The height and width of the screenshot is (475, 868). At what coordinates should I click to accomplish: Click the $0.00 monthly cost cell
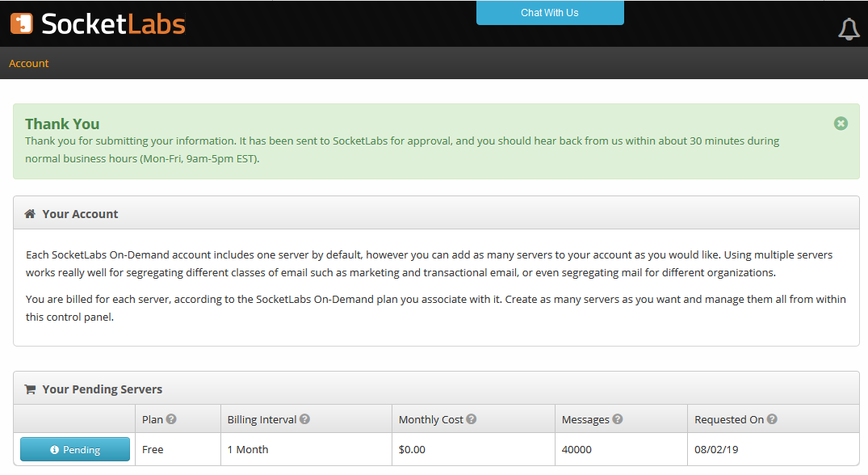[473, 449]
